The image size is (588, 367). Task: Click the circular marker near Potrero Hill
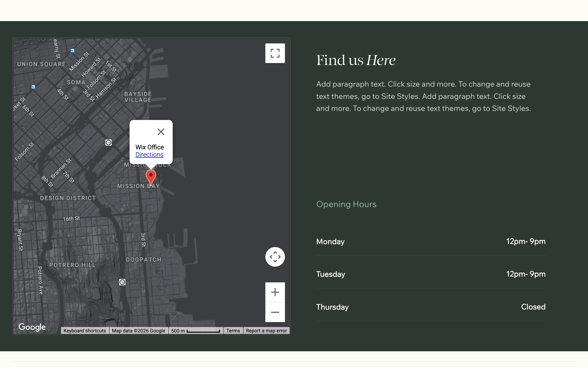point(122,282)
